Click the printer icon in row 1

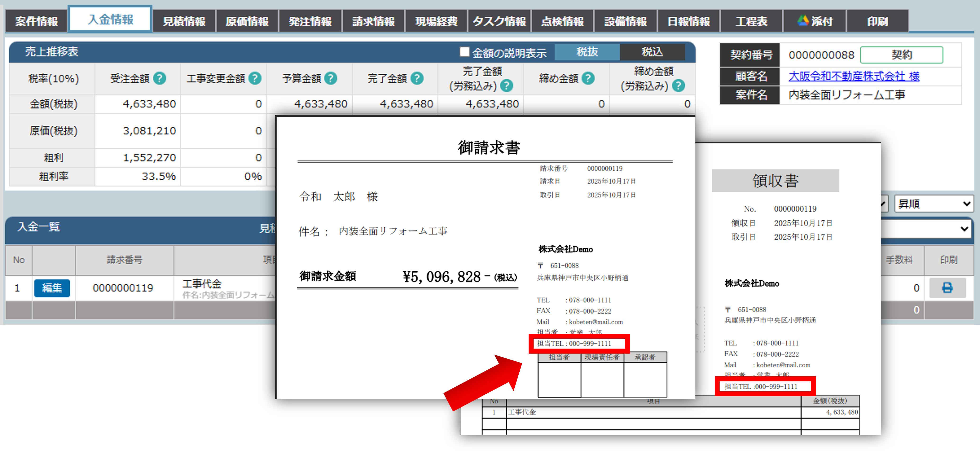[947, 288]
